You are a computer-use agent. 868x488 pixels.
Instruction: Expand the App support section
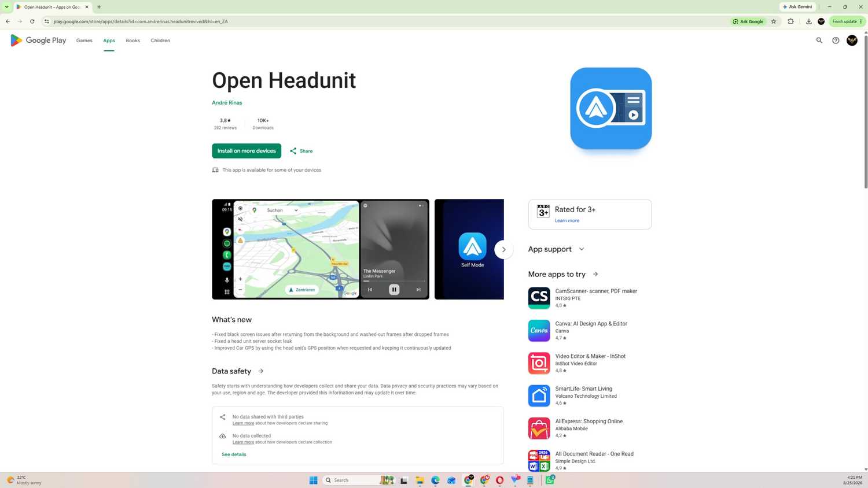pyautogui.click(x=582, y=249)
